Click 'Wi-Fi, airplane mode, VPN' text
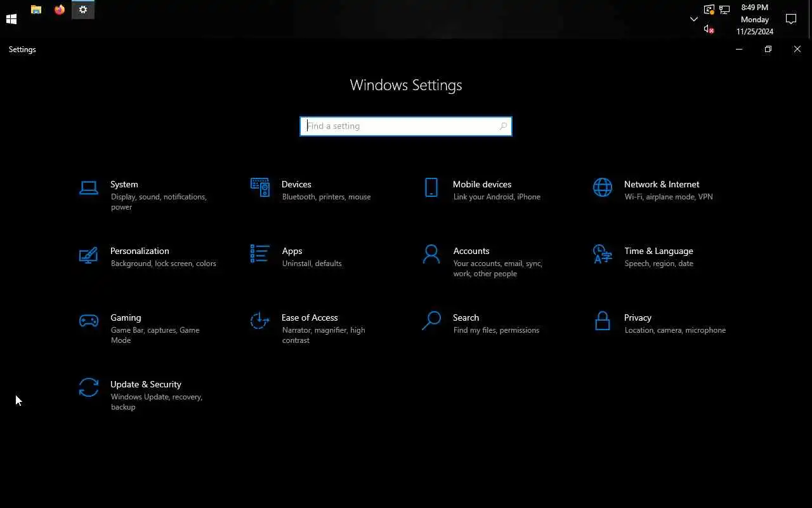 pyautogui.click(x=669, y=197)
